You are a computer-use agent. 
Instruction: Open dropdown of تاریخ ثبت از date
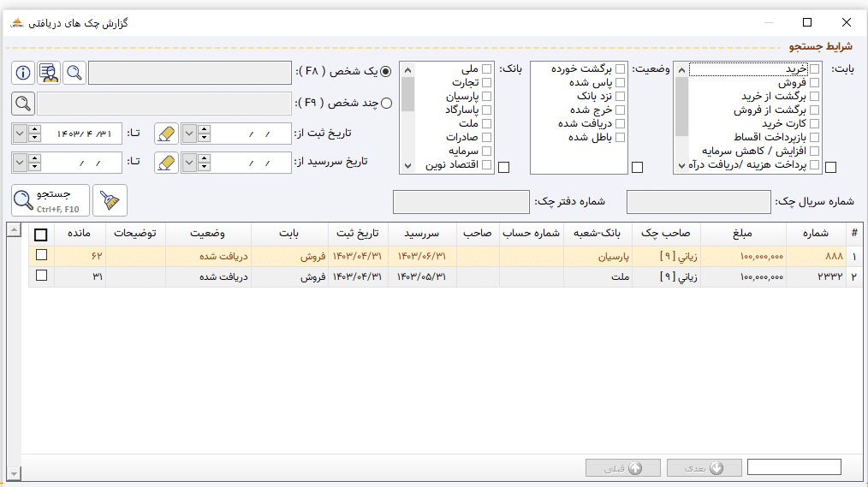(189, 134)
